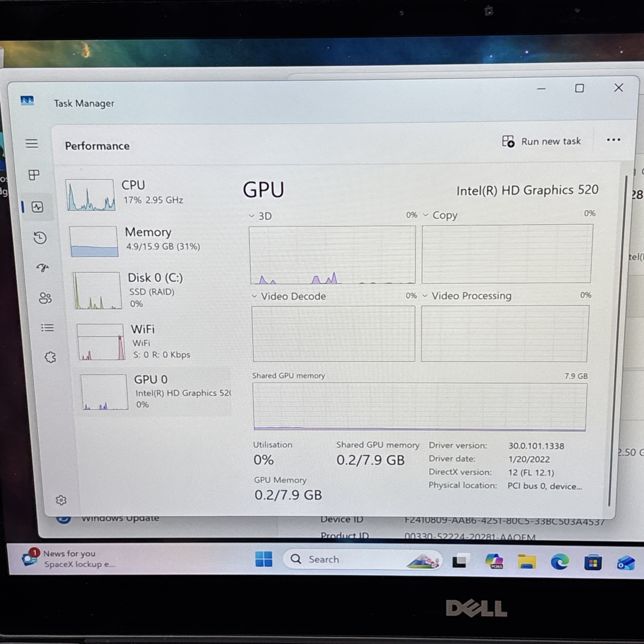Screen dimensions: 644x644
Task: Expand the Video Processing engine dropdown
Action: pos(425,295)
